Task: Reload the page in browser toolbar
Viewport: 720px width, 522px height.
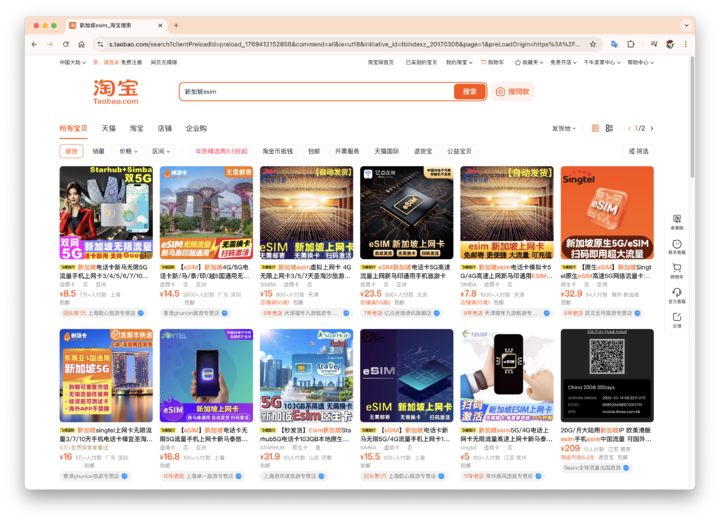Action: tap(66, 45)
